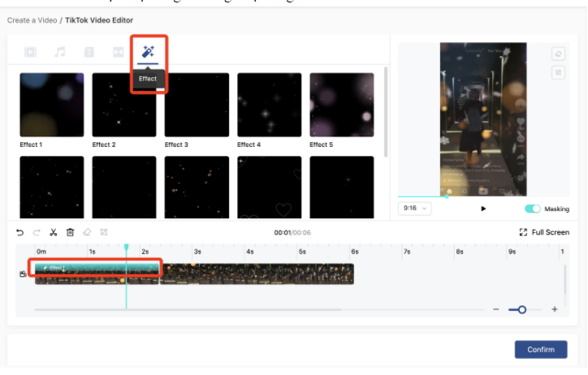
Task: Click the video track icon left of timeline
Action: tap(23, 274)
